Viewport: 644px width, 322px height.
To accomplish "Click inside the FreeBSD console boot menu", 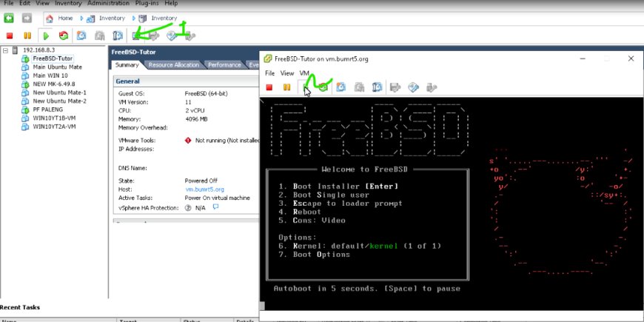I will (x=367, y=224).
